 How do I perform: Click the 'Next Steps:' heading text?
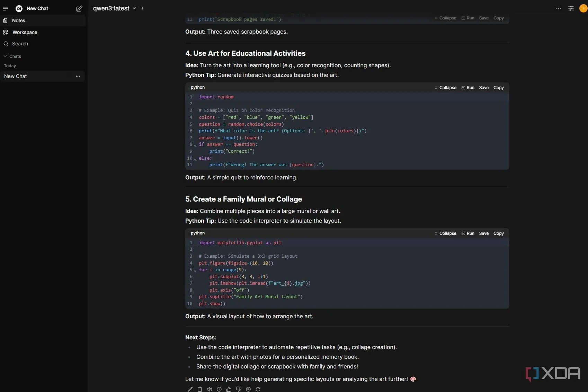[201, 337]
